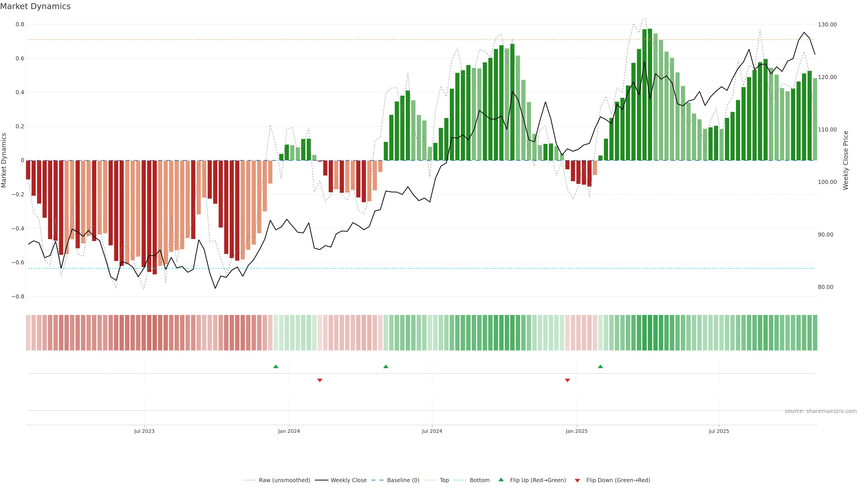Click the Weekly Close Price axis title

(846, 160)
